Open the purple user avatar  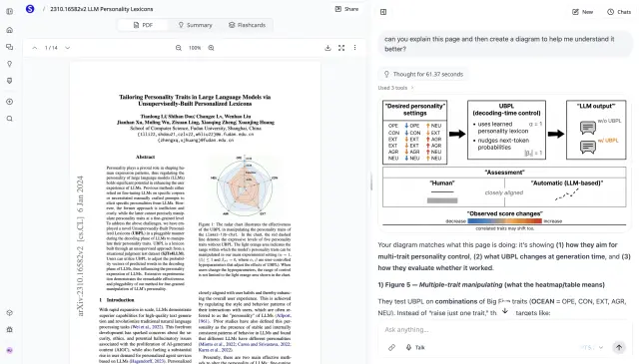coord(10,350)
